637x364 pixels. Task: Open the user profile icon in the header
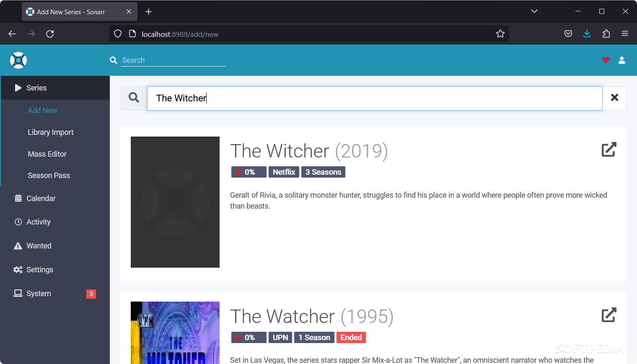(x=622, y=60)
